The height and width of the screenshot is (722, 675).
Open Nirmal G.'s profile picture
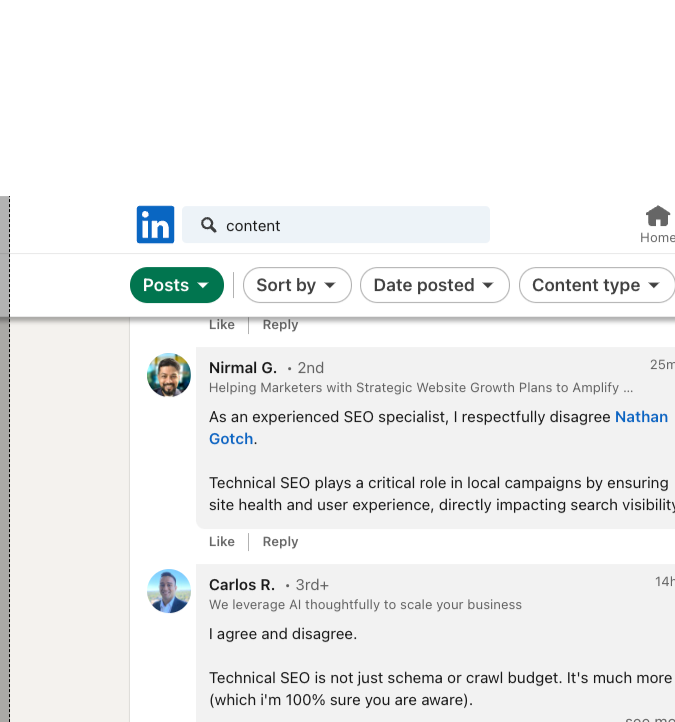pos(169,375)
